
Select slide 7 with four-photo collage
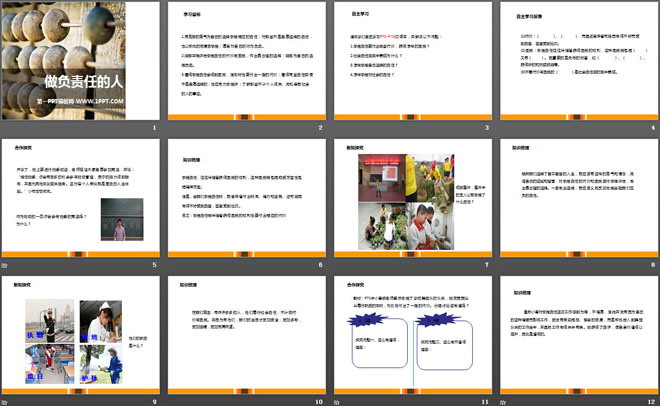pos(413,198)
